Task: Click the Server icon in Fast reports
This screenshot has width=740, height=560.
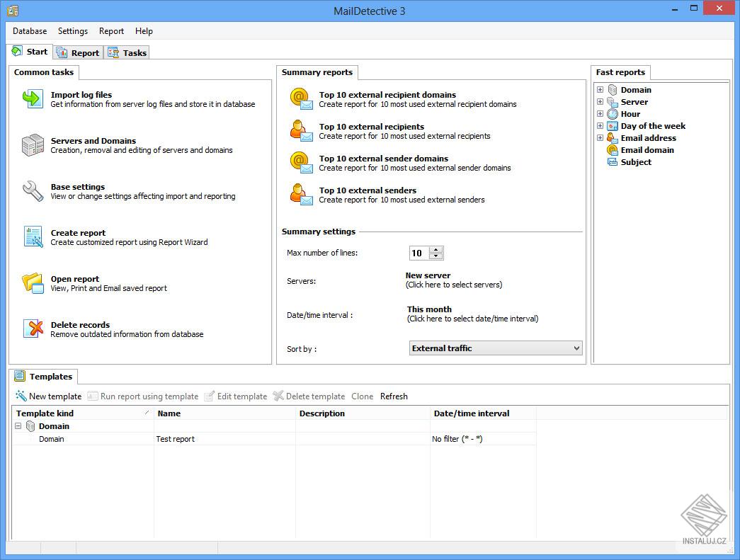Action: (613, 102)
